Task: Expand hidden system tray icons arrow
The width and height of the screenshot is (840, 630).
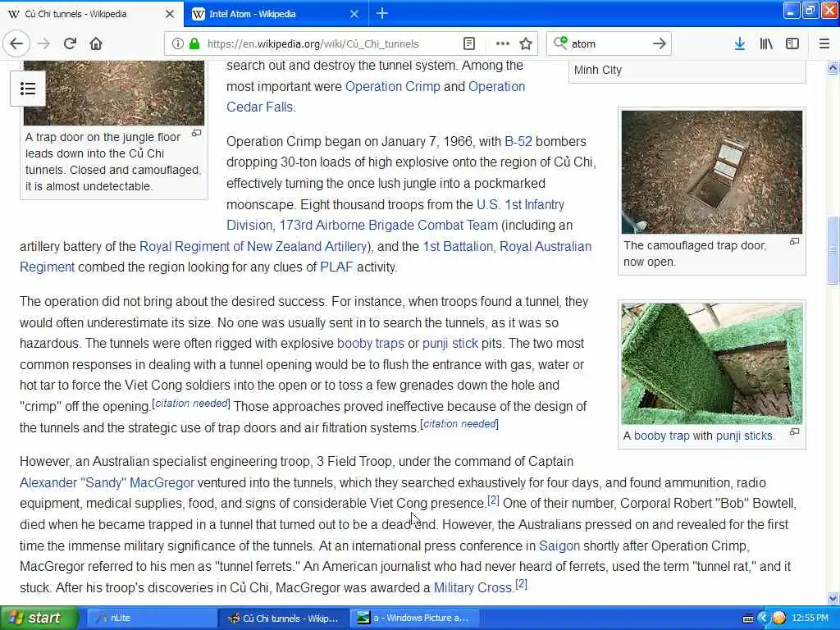Action: click(x=764, y=619)
